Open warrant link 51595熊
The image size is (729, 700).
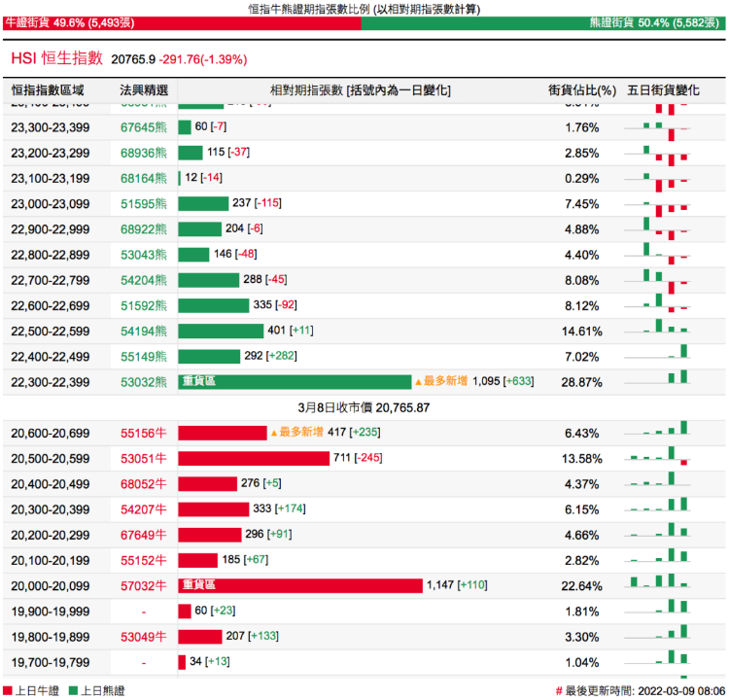coord(143,204)
